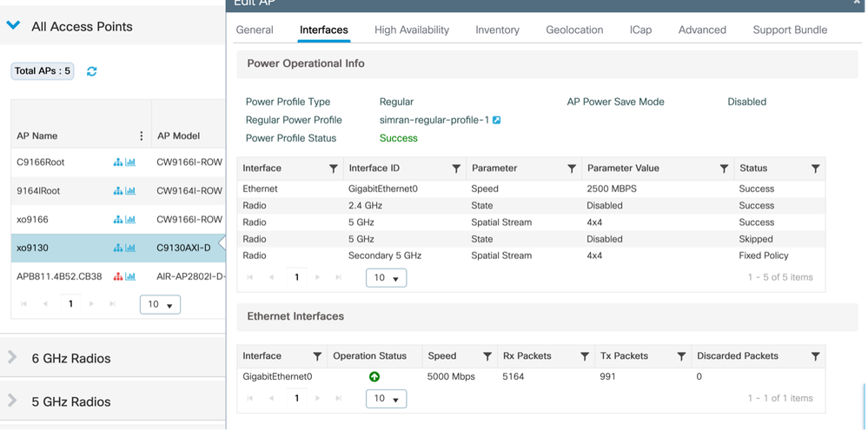Open AP list page size dropdown
This screenshot has height=431, width=868.
[x=160, y=304]
